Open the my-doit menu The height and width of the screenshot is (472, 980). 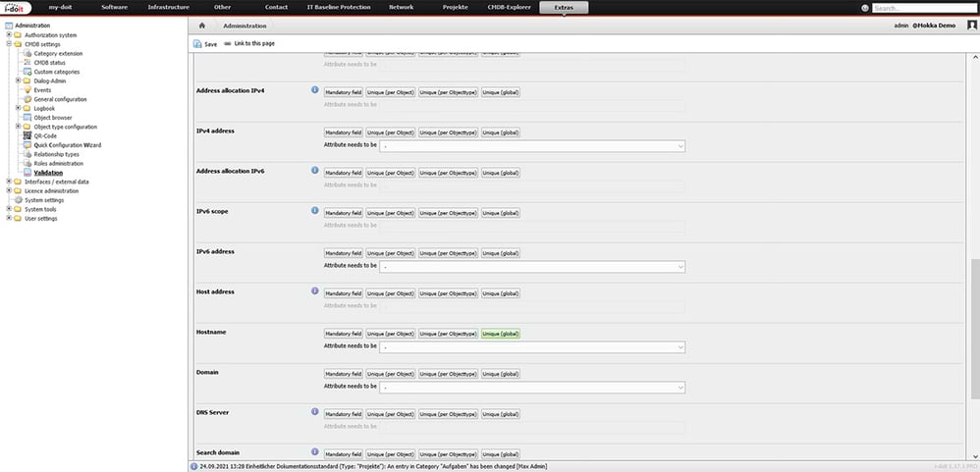coord(60,8)
